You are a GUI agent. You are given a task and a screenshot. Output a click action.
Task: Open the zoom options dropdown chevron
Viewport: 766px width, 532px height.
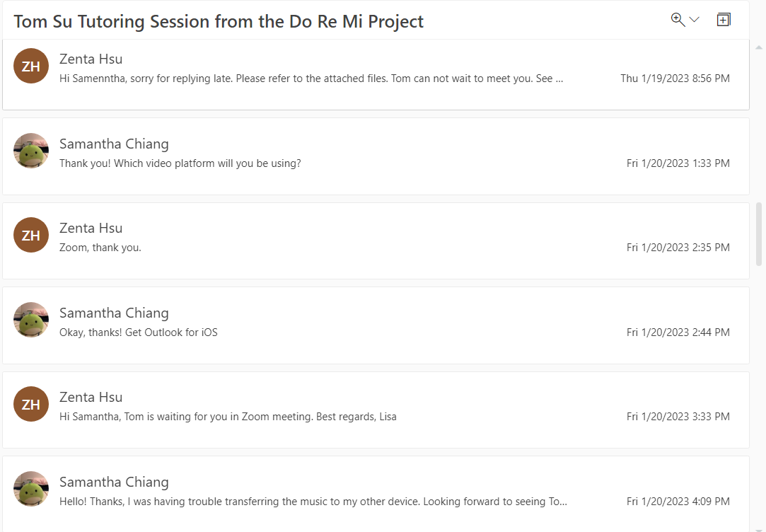pyautogui.click(x=694, y=20)
